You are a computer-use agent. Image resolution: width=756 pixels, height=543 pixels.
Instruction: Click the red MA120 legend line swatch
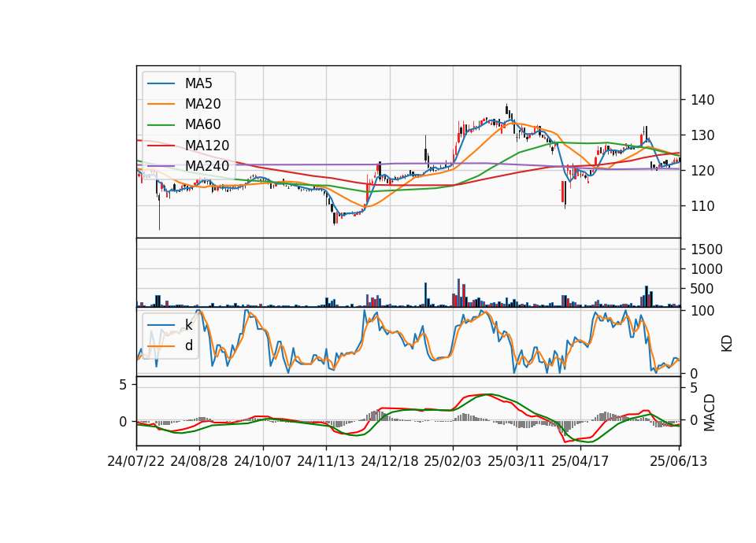click(x=161, y=146)
